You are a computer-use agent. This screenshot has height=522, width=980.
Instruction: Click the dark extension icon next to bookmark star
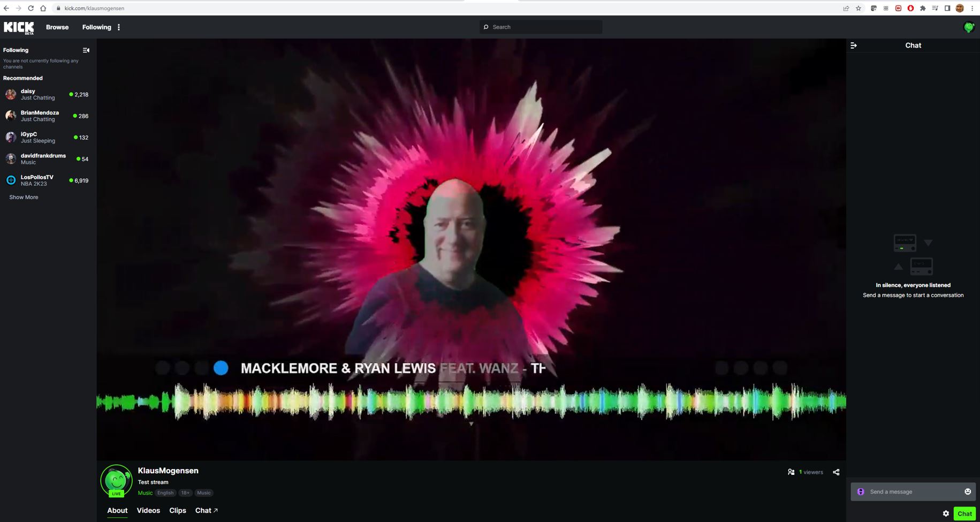click(873, 8)
